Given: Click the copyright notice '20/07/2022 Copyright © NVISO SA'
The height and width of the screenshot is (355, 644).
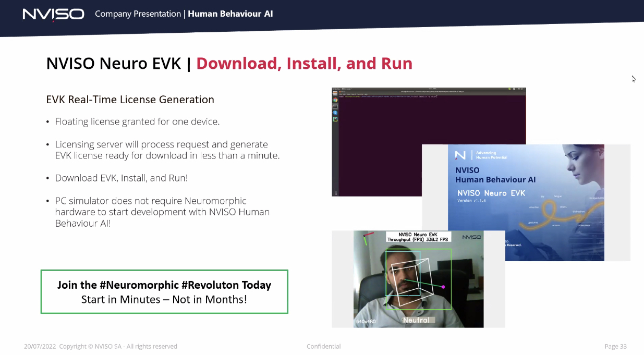Looking at the screenshot, I should (100, 346).
